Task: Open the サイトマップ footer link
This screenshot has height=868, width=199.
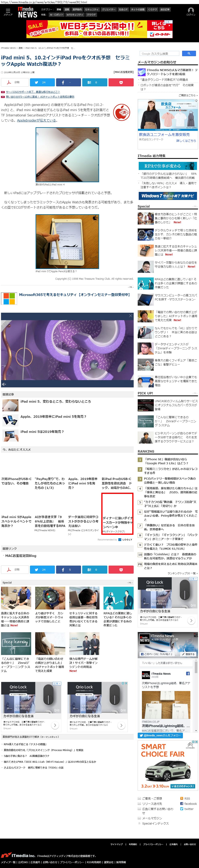Action: pos(116,844)
